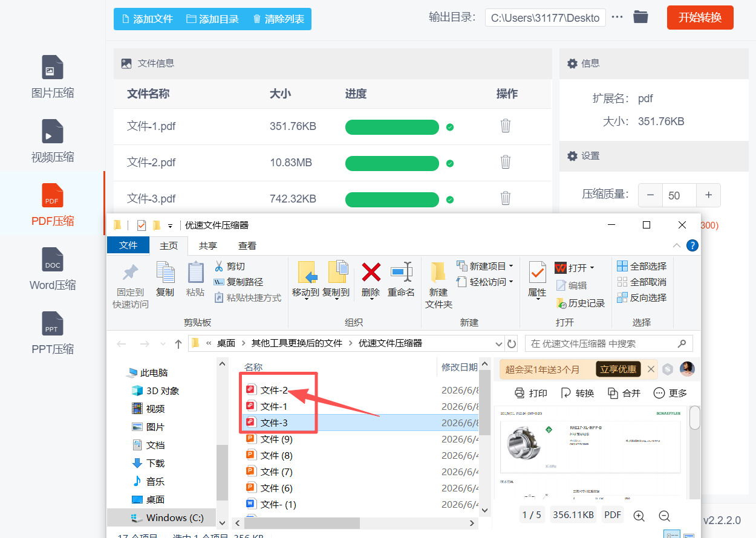Select 3D 对象 in the navigation tree

(155, 391)
